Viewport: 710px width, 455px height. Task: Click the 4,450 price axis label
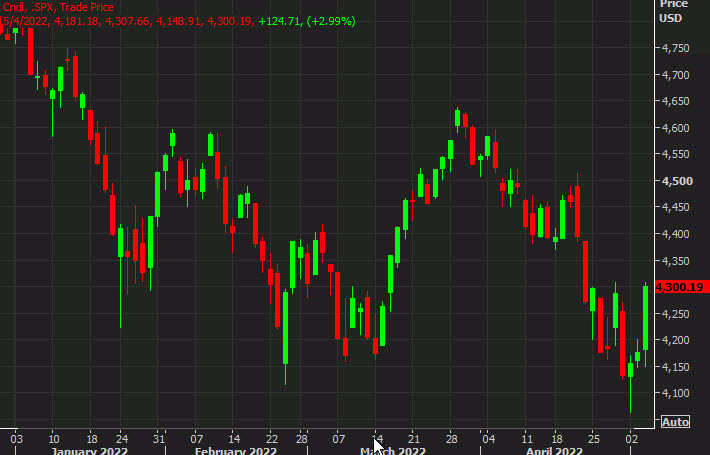(x=675, y=207)
